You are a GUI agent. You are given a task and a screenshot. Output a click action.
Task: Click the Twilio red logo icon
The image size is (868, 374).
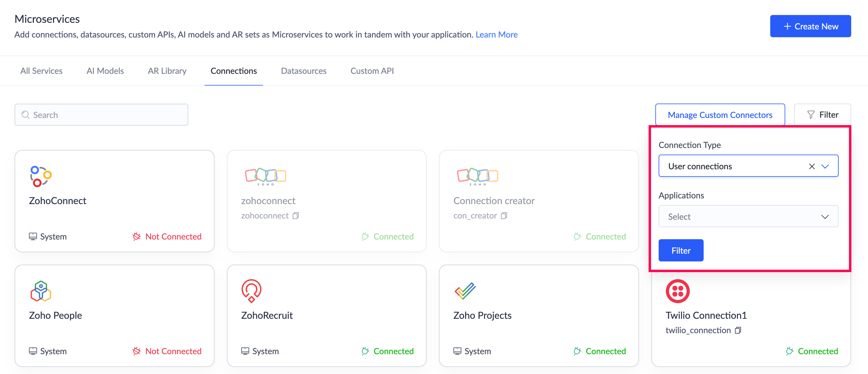click(678, 291)
